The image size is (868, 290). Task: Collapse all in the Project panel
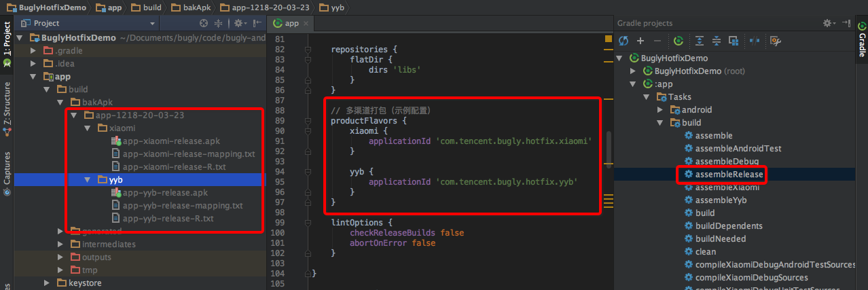pyautogui.click(x=219, y=23)
